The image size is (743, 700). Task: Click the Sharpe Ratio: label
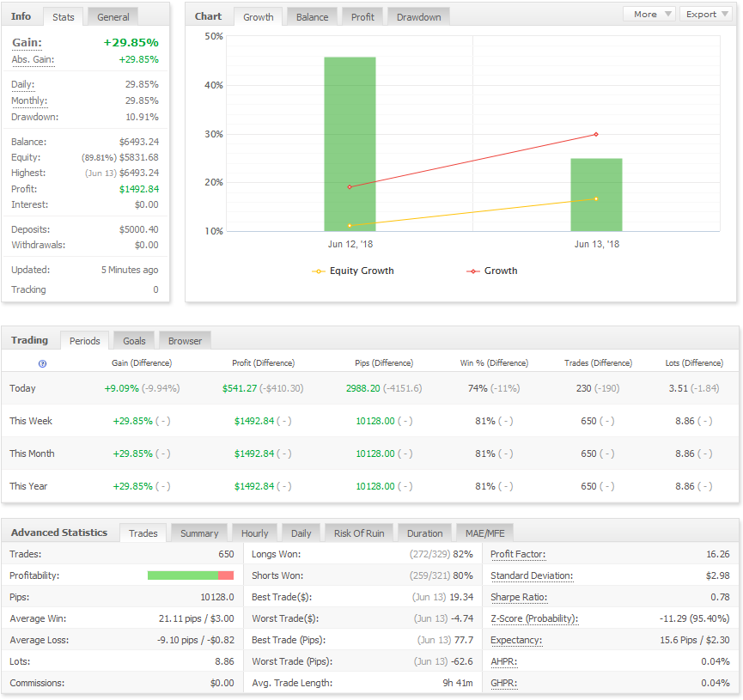tap(519, 597)
